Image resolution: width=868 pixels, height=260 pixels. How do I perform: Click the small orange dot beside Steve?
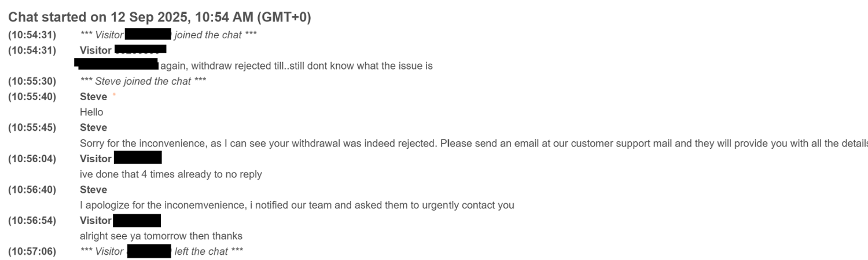(x=114, y=95)
